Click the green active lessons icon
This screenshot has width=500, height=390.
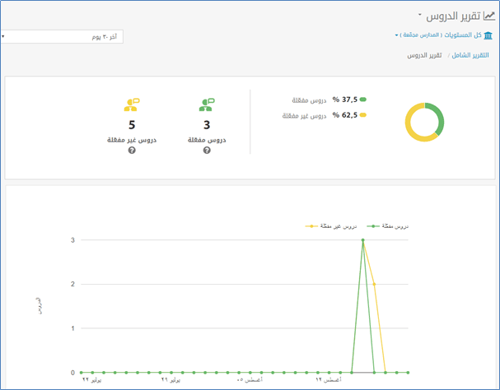click(x=207, y=105)
